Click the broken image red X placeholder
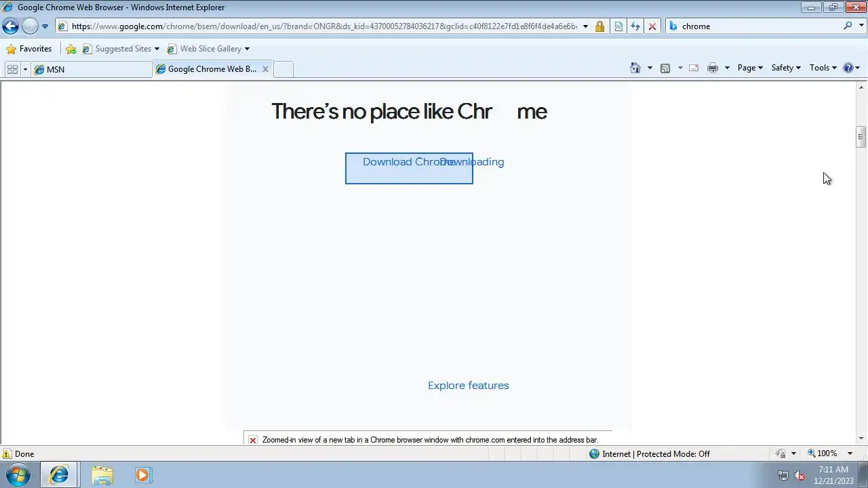 [253, 440]
